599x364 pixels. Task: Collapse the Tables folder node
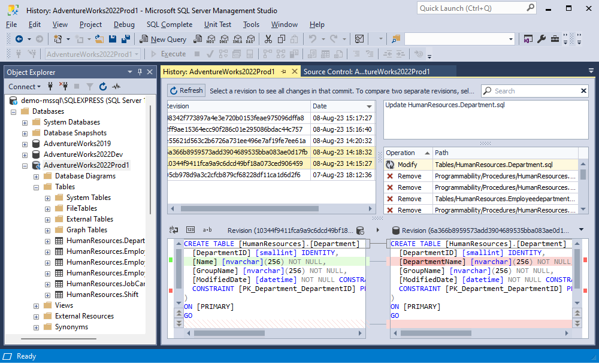coord(36,187)
